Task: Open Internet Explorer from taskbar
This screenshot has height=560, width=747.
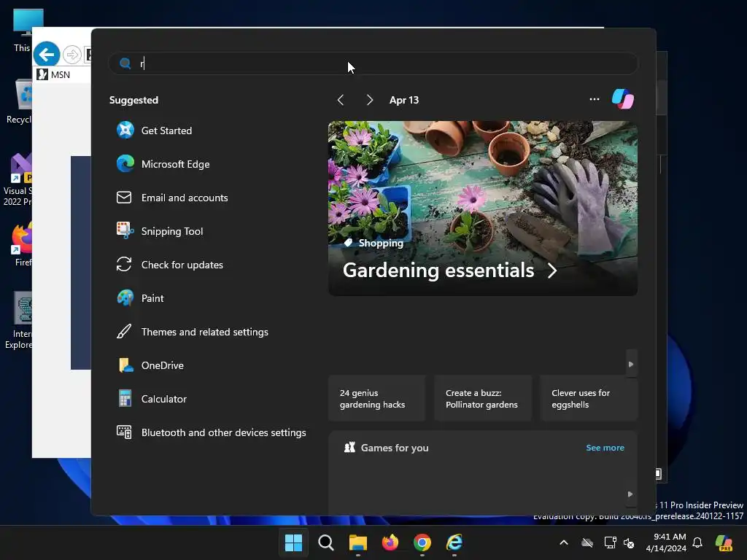Action: point(454,542)
